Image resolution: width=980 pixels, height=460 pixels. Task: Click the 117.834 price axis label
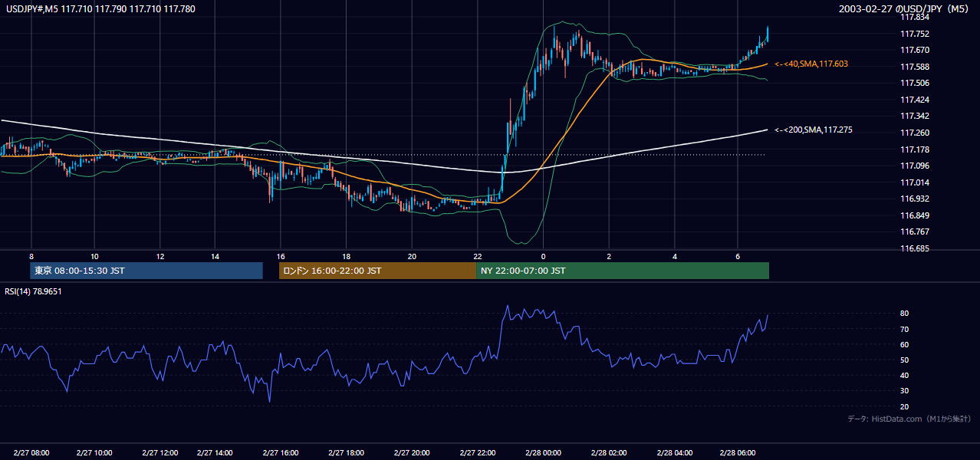[x=915, y=17]
